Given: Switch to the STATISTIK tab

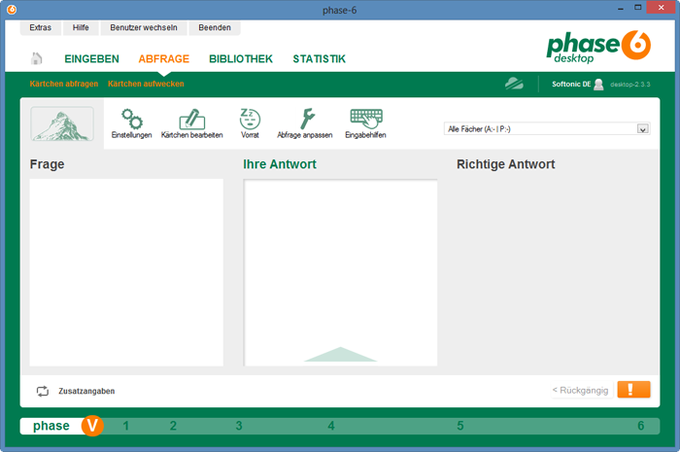Looking at the screenshot, I should pyautogui.click(x=319, y=59).
